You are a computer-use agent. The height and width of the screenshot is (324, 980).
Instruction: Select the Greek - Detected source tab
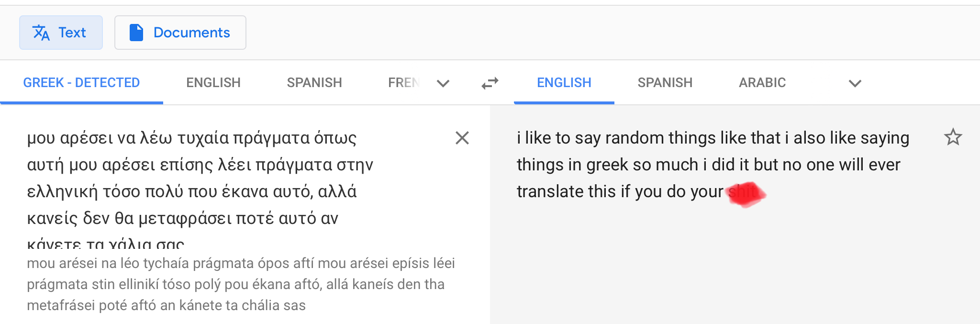[x=81, y=83]
